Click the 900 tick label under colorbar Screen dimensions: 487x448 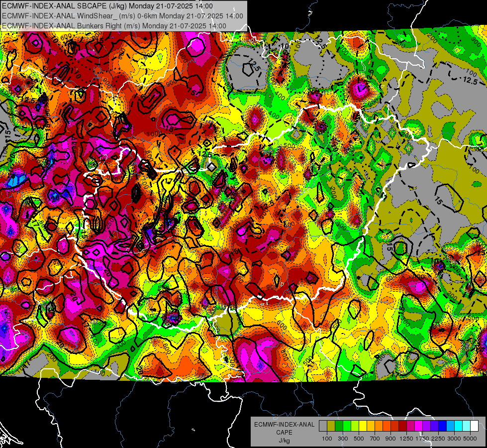pyautogui.click(x=390, y=439)
